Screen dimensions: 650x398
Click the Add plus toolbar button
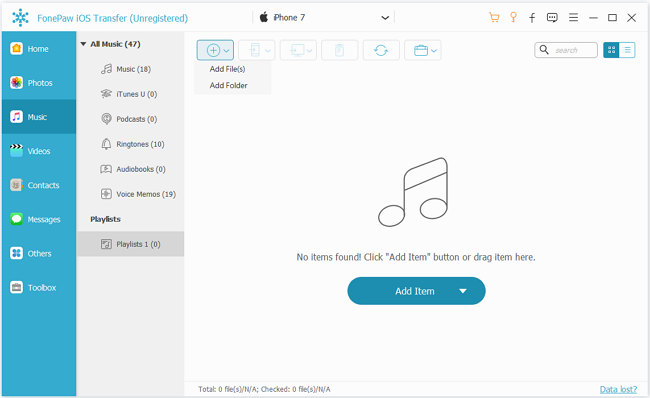(x=213, y=51)
